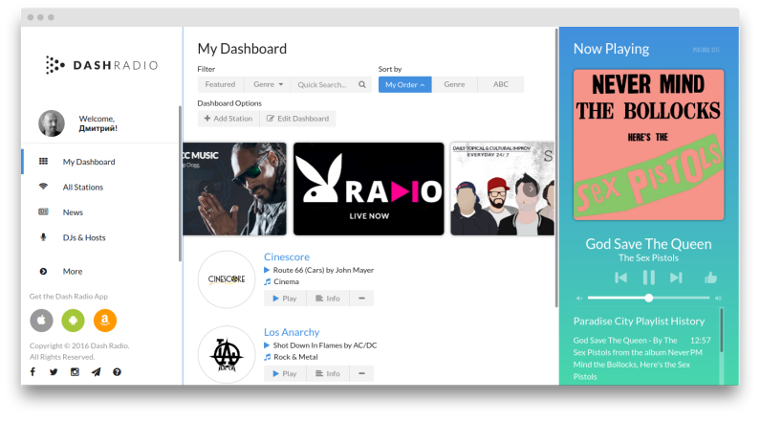
Task: Toggle the Featured filter
Action: click(220, 84)
